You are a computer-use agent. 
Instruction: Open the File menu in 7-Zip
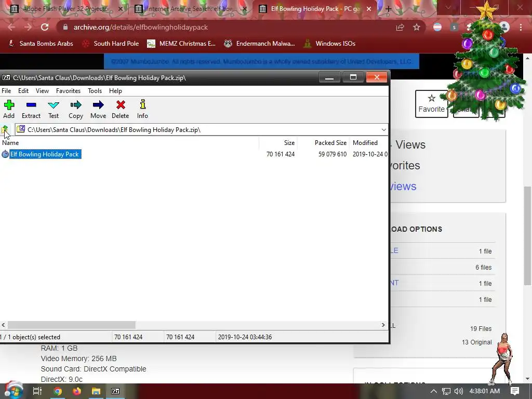[6, 91]
